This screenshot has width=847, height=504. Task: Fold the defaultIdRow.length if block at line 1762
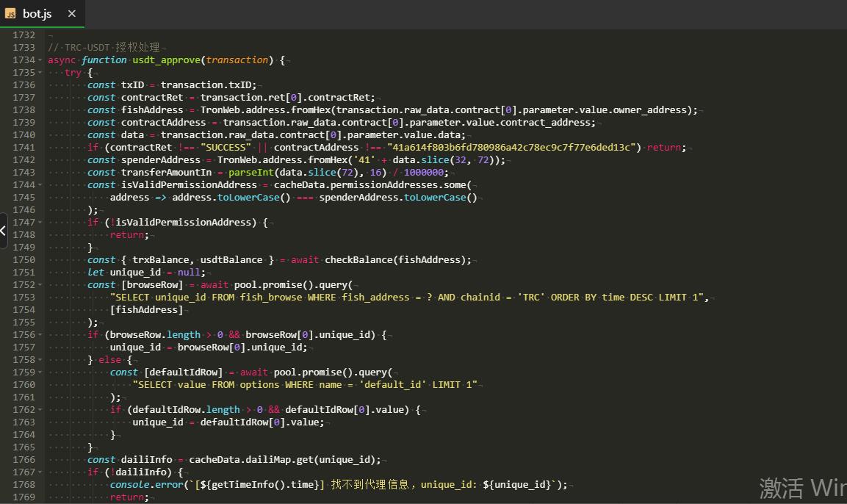point(38,410)
